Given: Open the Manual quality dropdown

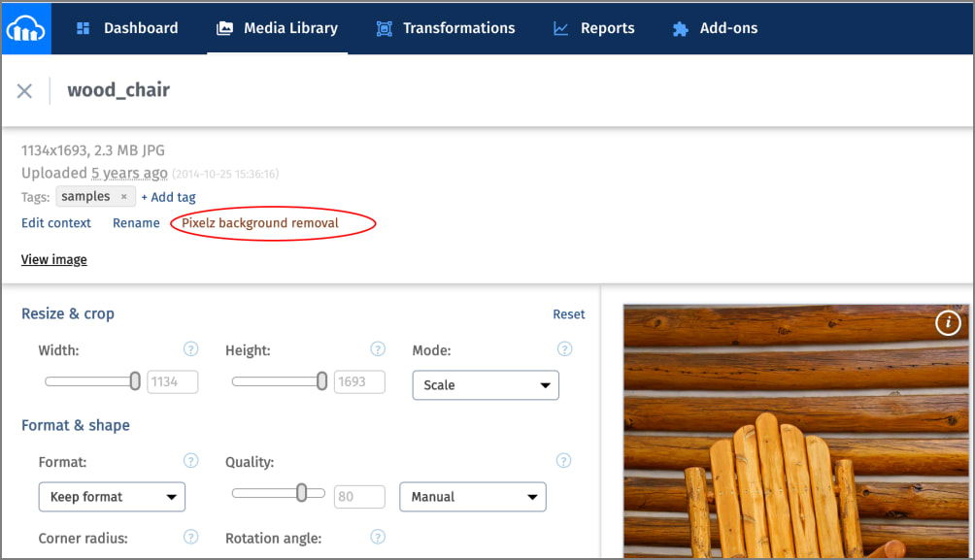Looking at the screenshot, I should tap(473, 497).
